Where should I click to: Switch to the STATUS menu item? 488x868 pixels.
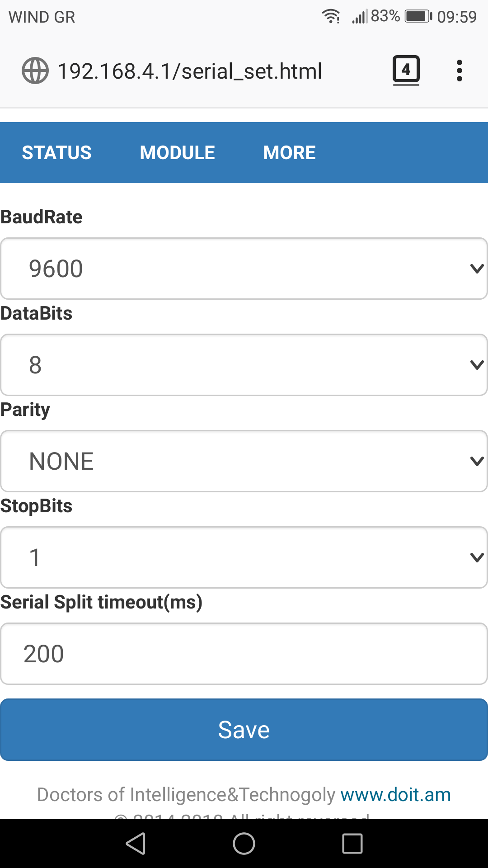tap(57, 153)
